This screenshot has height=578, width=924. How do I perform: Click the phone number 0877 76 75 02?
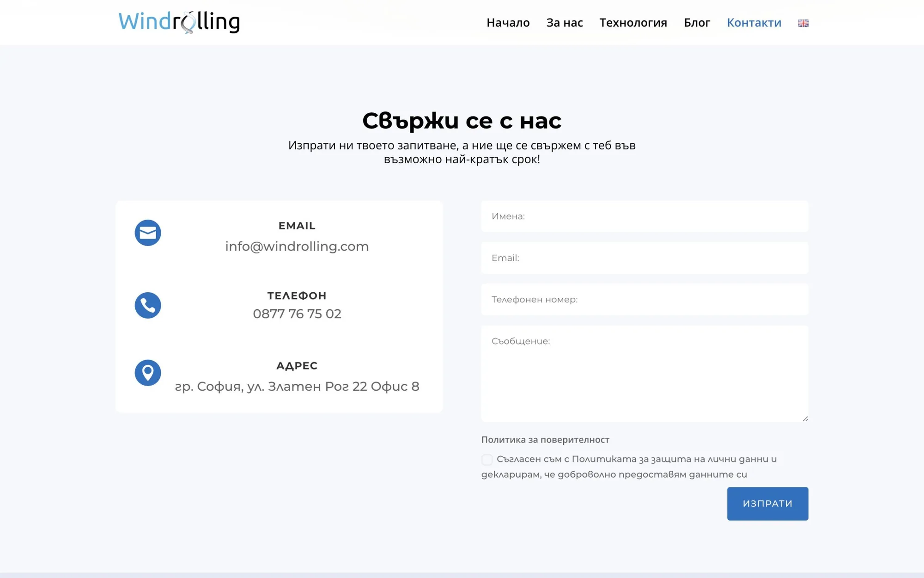point(297,314)
